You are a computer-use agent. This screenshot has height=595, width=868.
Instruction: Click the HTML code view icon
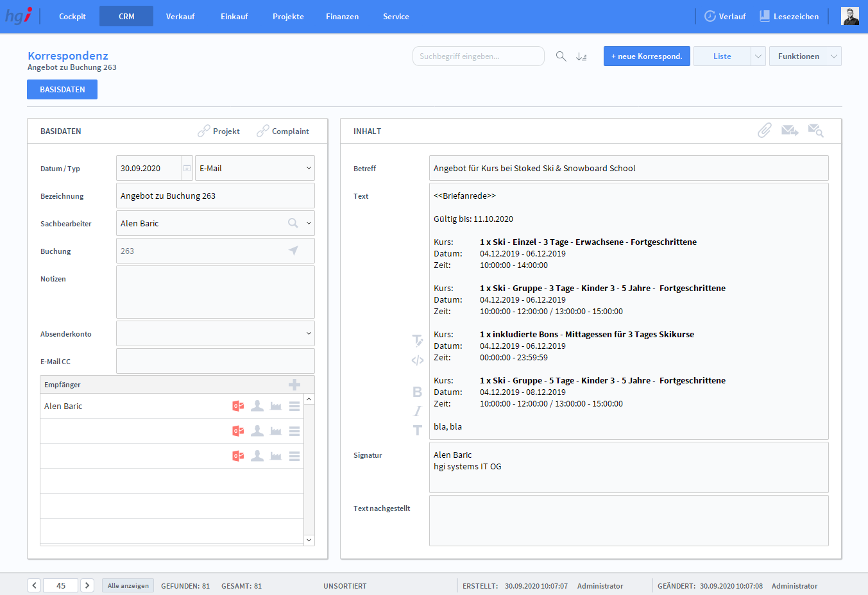point(417,360)
